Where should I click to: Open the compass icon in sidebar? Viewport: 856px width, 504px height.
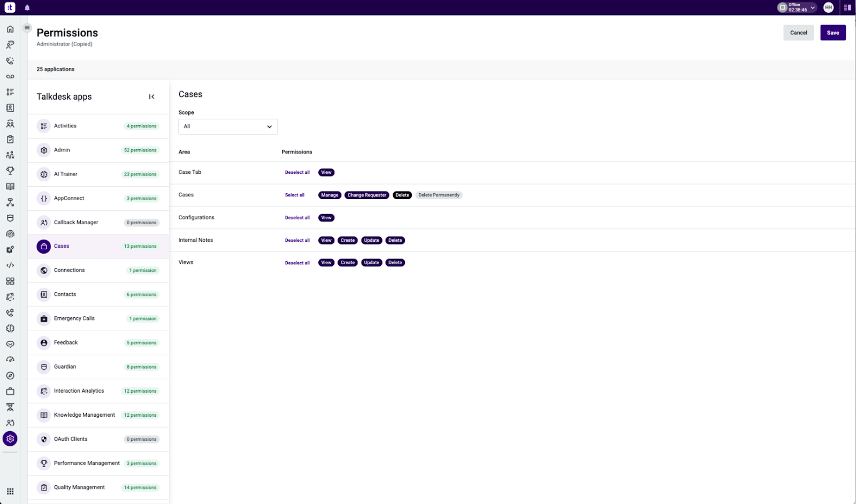pyautogui.click(x=10, y=376)
